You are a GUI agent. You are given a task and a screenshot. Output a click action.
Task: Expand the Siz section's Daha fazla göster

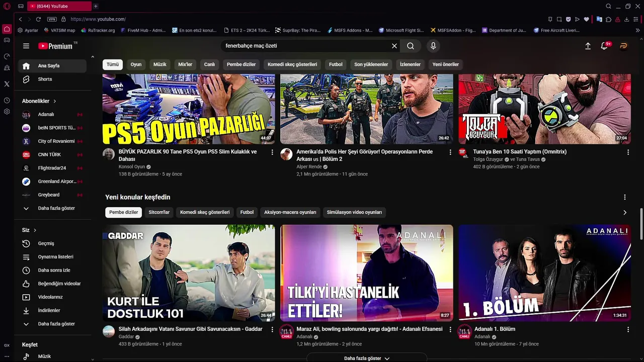click(x=52, y=324)
